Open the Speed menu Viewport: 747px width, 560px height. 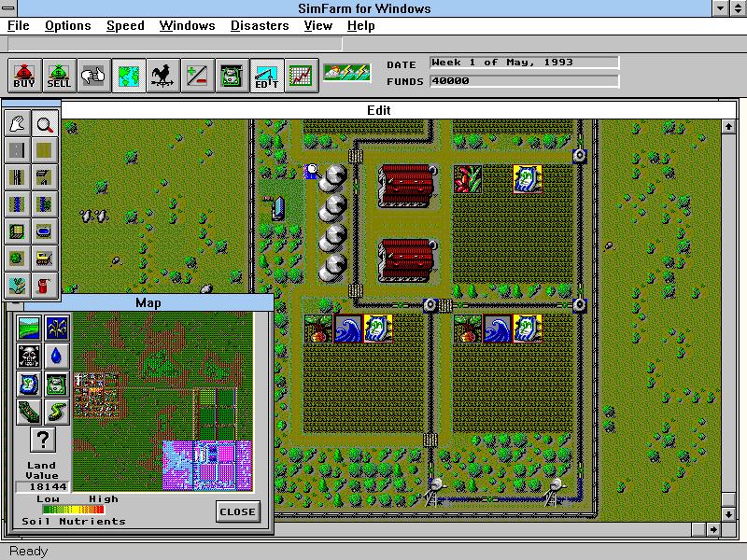[x=125, y=26]
